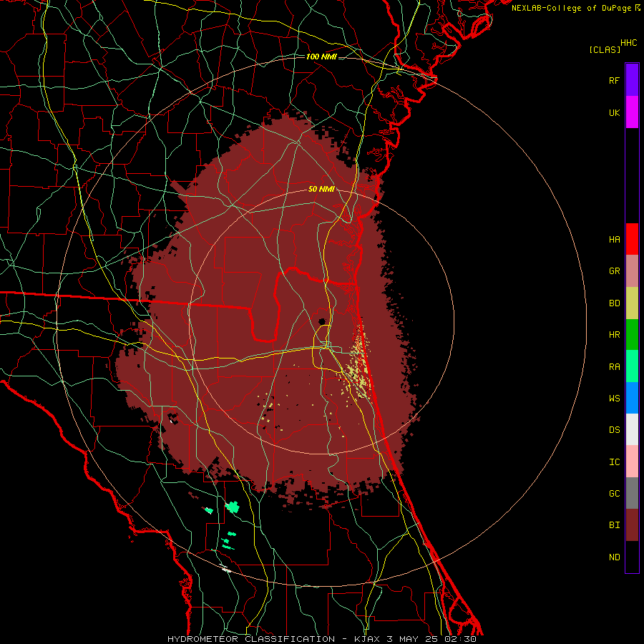This screenshot has width=644, height=644.
Task: Click the 100 NMI range ring label
Action: pos(321,57)
